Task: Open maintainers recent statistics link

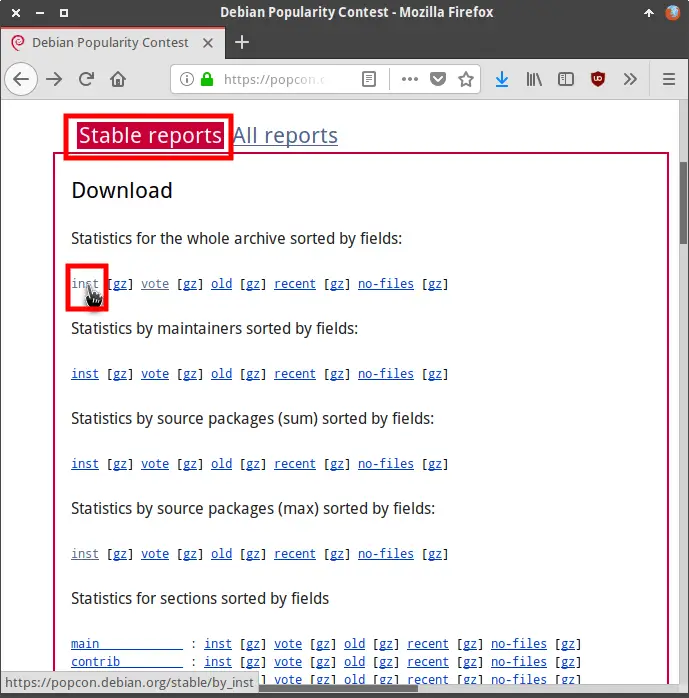Action: tap(295, 374)
